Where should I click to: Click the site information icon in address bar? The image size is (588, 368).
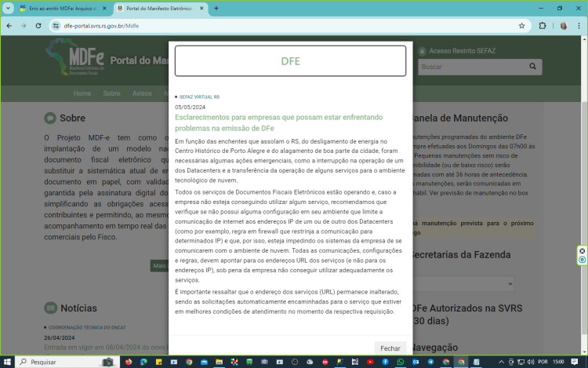pos(56,26)
